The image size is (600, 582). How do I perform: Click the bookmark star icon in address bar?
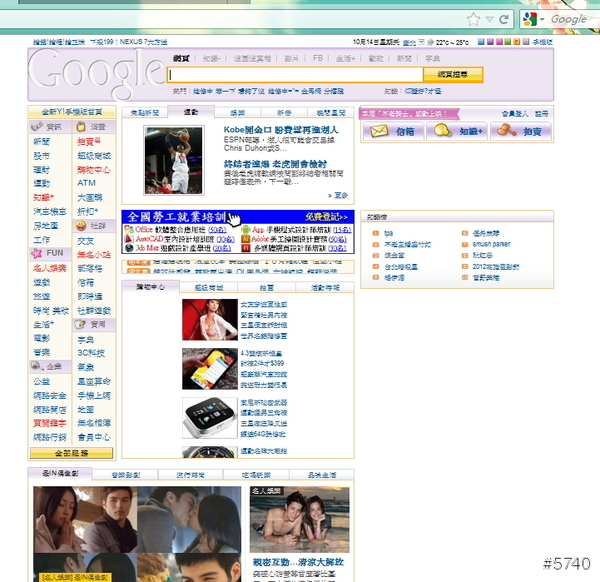pyautogui.click(x=473, y=18)
